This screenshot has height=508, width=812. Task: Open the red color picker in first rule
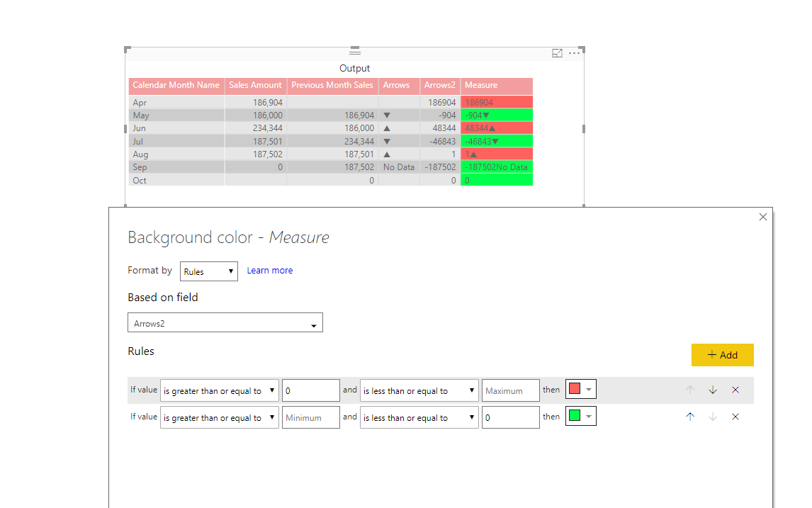(581, 390)
